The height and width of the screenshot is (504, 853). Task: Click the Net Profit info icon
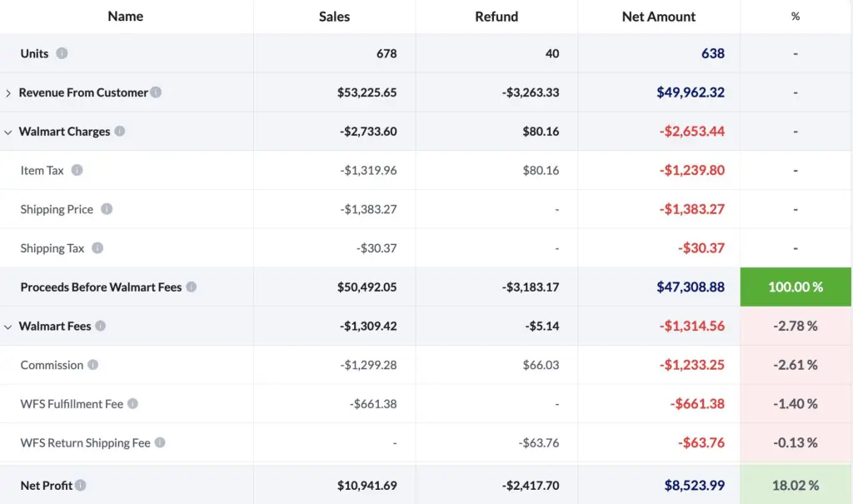[81, 485]
